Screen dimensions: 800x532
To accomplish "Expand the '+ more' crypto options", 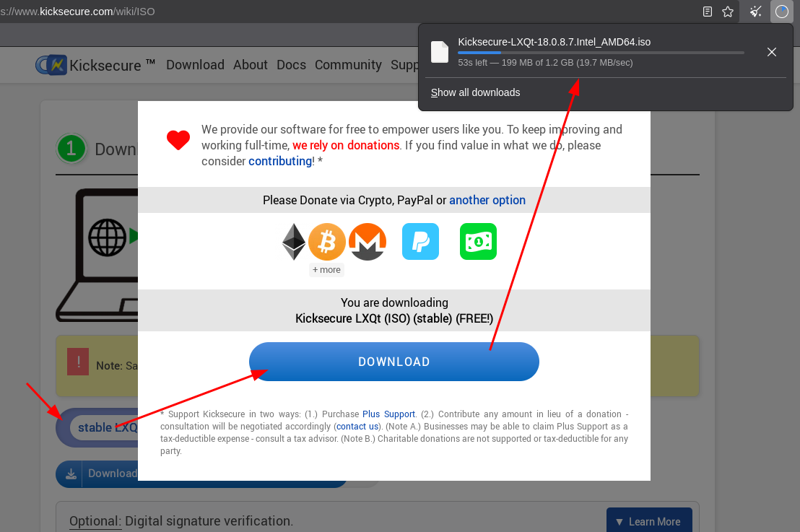I will point(326,269).
